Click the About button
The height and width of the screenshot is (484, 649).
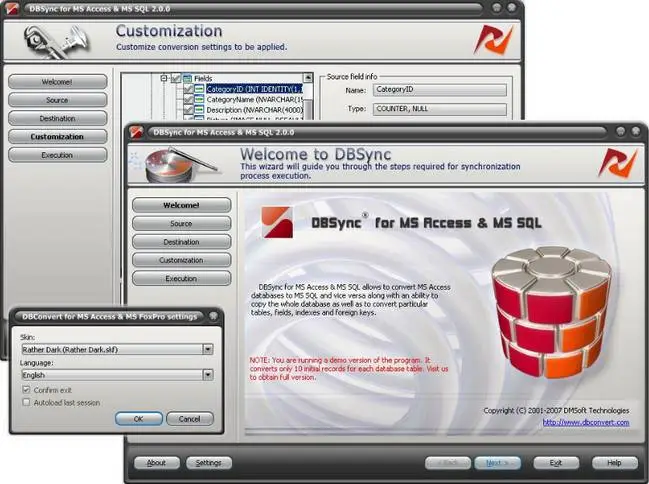point(156,463)
